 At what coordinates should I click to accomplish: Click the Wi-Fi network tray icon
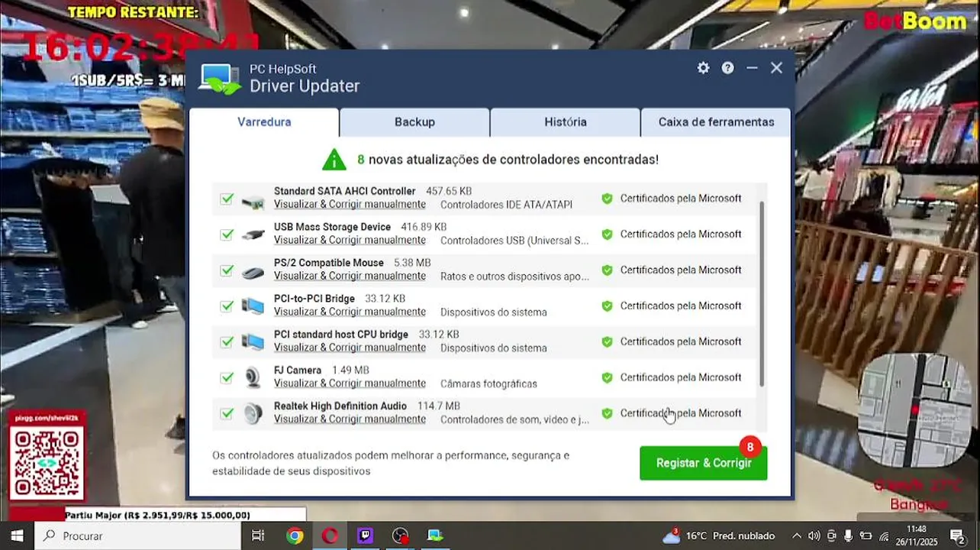pyautogui.click(x=883, y=536)
